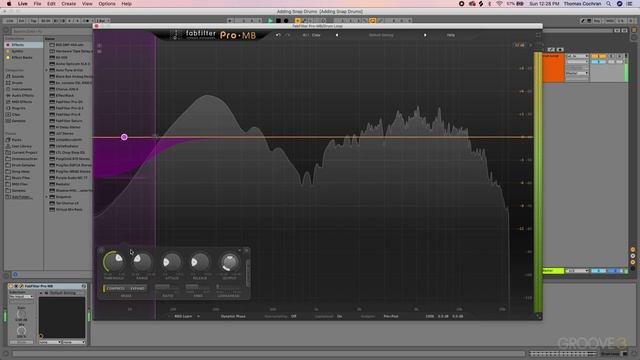The image size is (640, 360).
Task: Select FabFilter Pro-DS in the file list
Action: point(69,102)
